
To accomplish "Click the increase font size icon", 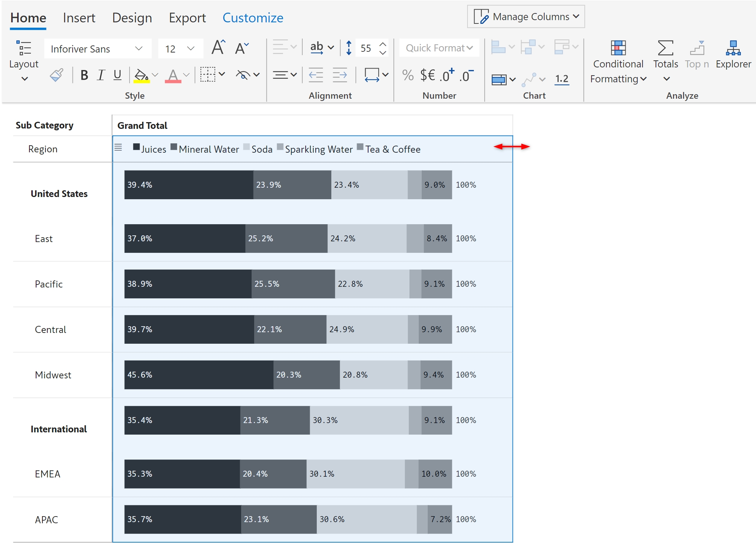I will click(x=218, y=48).
